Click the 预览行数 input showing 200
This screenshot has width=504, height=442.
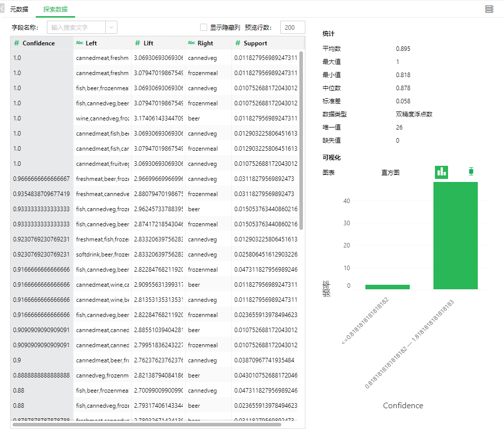(292, 28)
